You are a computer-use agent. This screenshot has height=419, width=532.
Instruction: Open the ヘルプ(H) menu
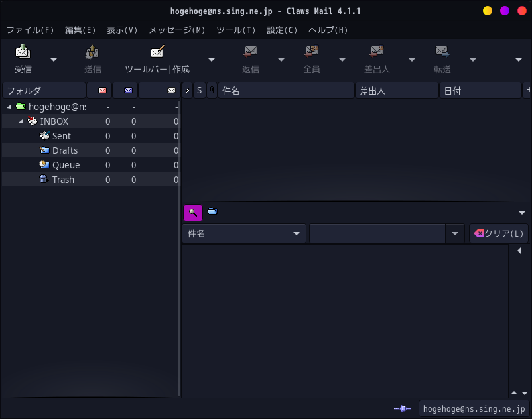(x=328, y=30)
